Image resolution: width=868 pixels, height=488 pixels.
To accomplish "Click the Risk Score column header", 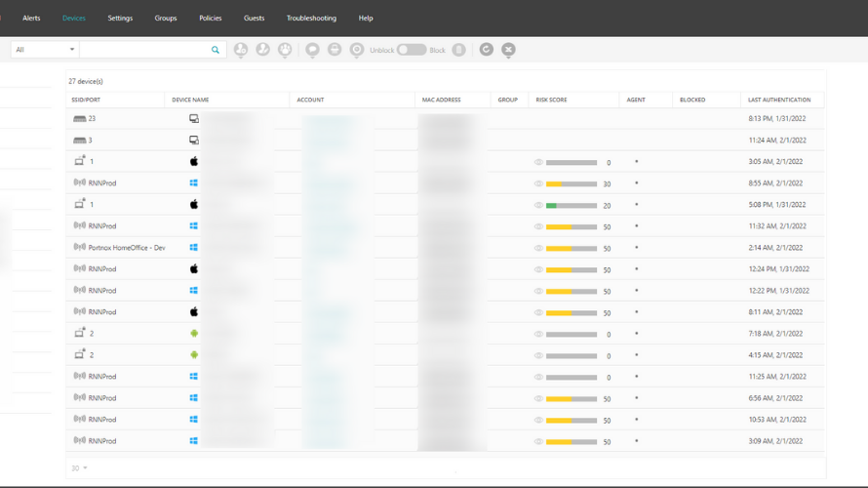I will click(551, 100).
